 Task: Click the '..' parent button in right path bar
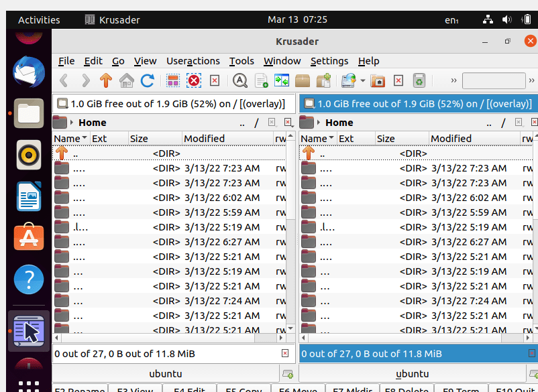[489, 123]
